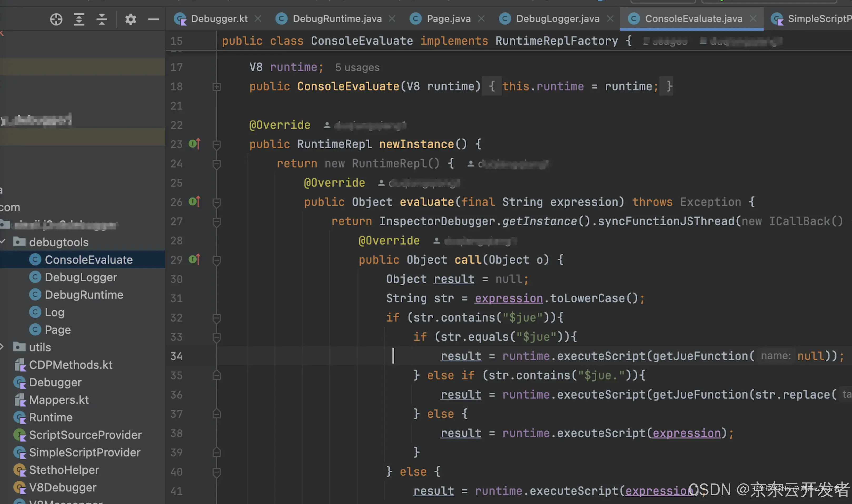
Task: Click the name: parameter hint on line 34
Action: pyautogui.click(x=776, y=356)
